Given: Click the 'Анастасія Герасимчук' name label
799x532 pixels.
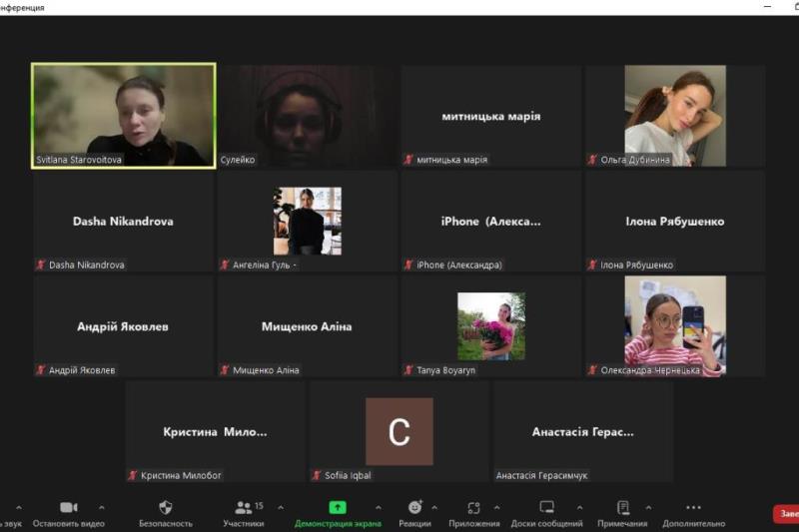Looking at the screenshot, I should (541, 475).
